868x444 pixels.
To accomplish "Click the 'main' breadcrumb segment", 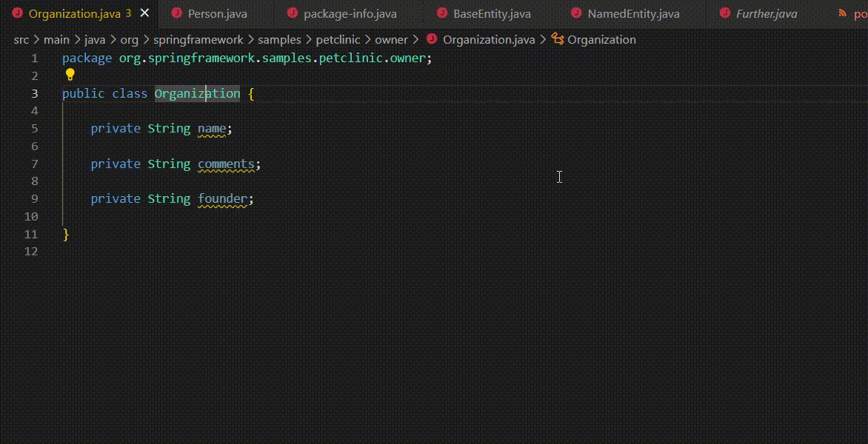I will (x=56, y=40).
